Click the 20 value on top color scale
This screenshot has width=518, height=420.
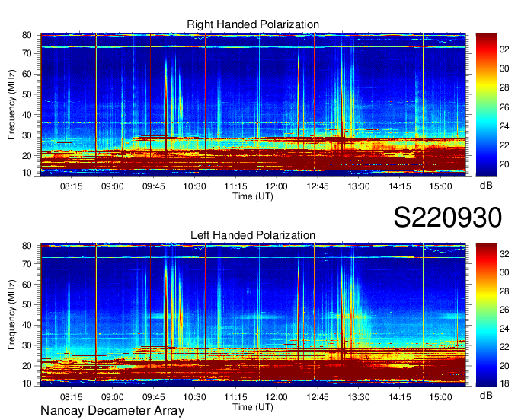coord(504,164)
